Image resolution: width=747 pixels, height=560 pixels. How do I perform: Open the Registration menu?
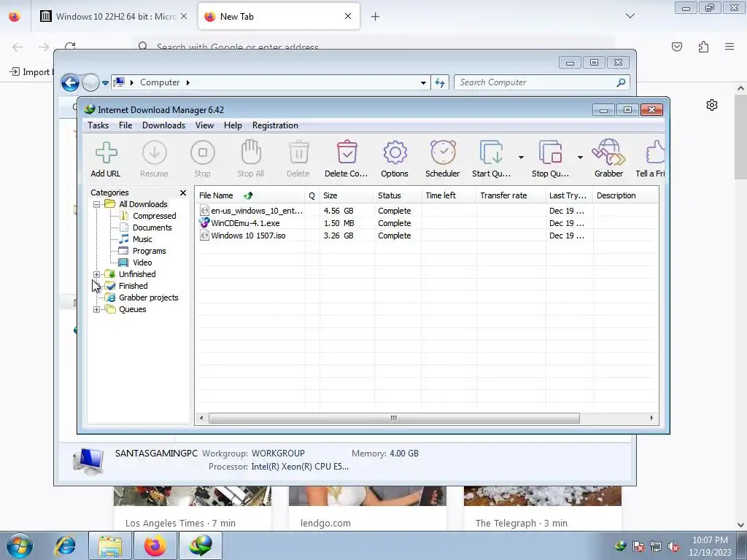pyautogui.click(x=275, y=125)
